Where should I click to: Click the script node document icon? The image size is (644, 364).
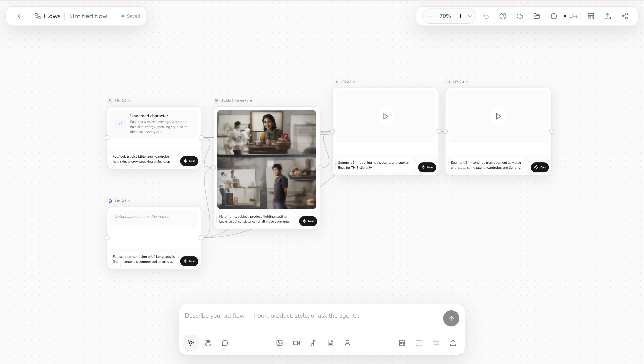coord(110,201)
